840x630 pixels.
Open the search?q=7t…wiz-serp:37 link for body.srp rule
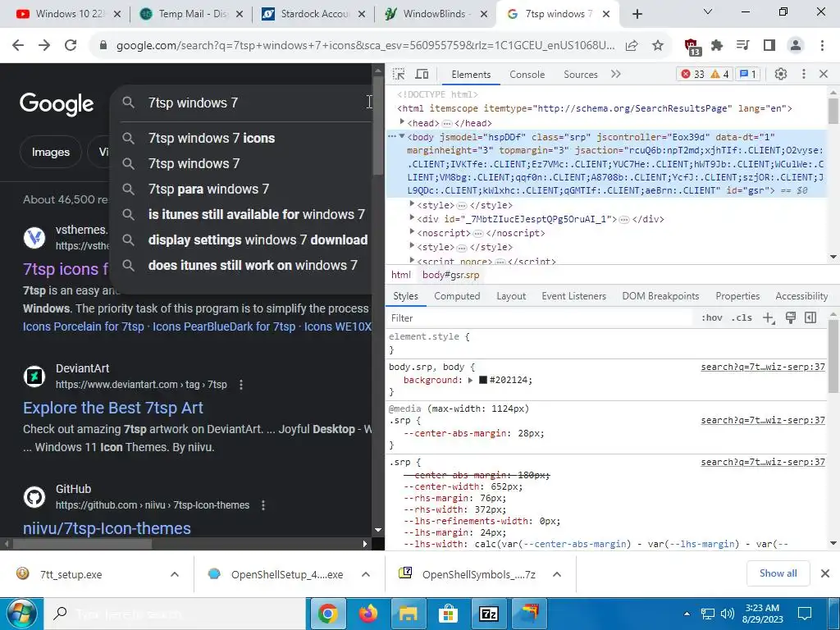763,367
